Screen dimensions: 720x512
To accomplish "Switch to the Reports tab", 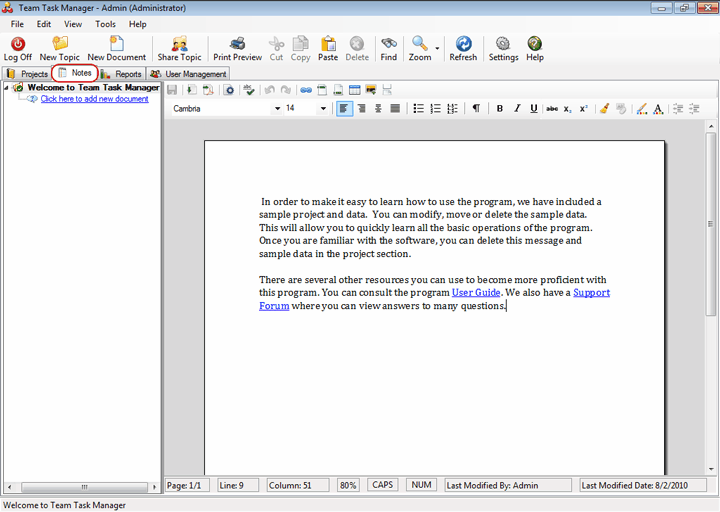I will 121,74.
